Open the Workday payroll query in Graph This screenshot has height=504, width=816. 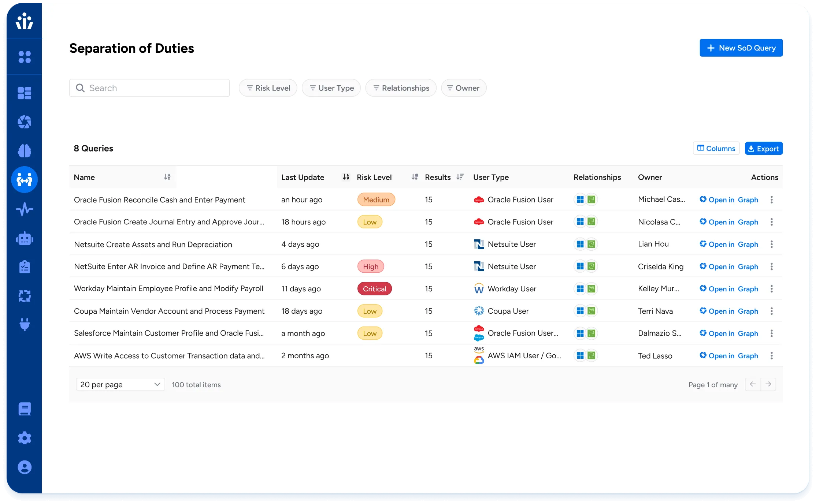[x=729, y=289]
